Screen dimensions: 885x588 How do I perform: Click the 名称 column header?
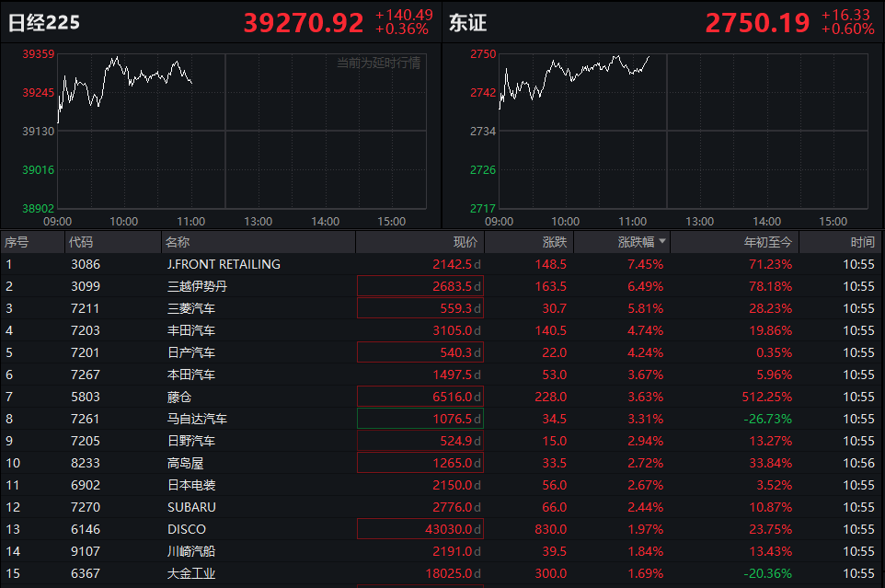[178, 243]
